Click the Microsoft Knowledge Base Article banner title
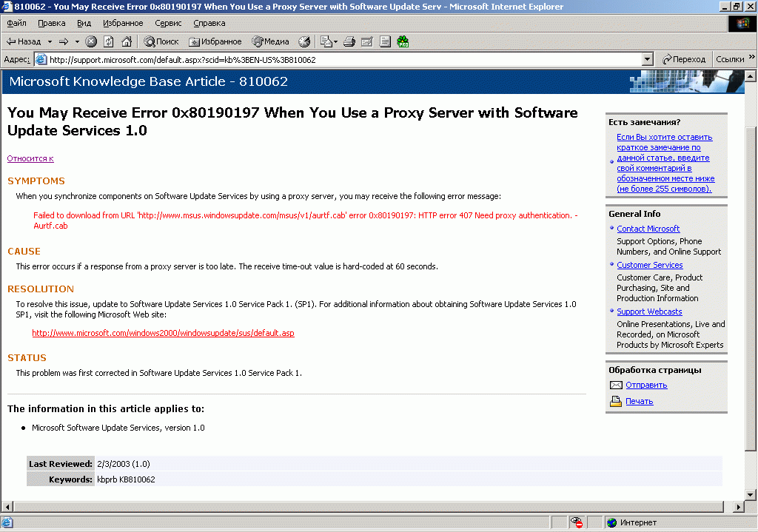 (x=148, y=81)
